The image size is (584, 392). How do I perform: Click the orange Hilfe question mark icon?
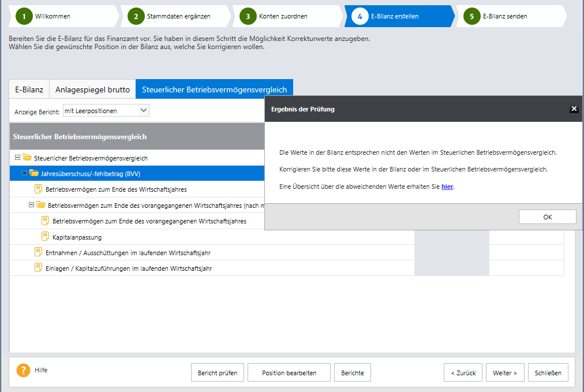[23, 371]
